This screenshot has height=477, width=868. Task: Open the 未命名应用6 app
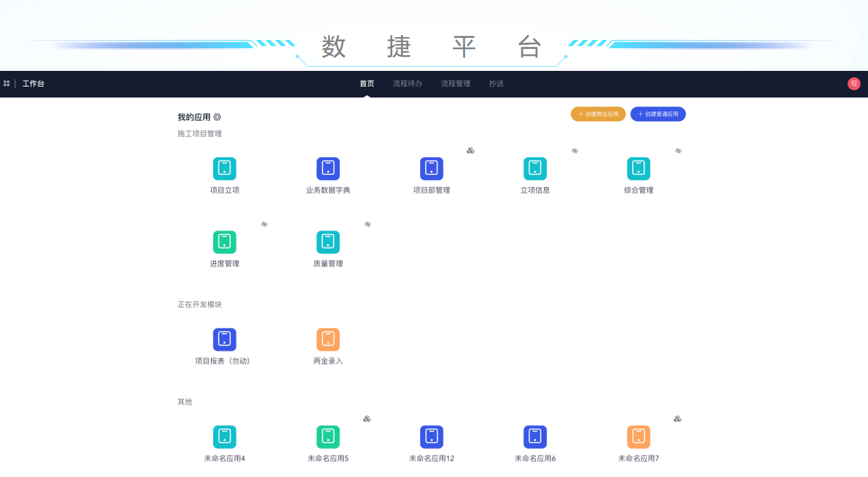[x=535, y=437]
